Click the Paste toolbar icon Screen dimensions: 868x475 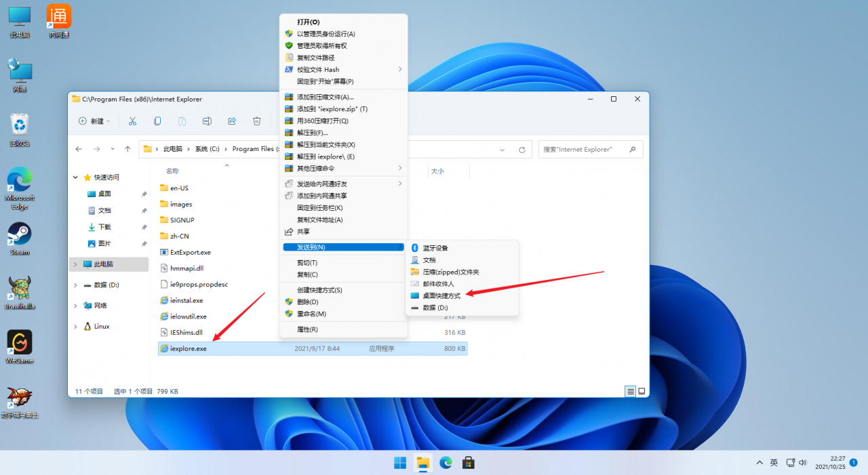pyautogui.click(x=182, y=121)
